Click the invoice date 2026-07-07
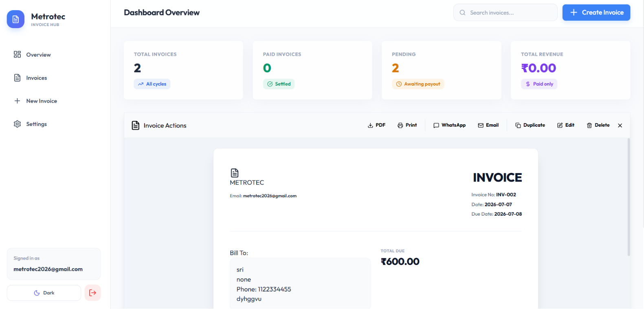 498,205
